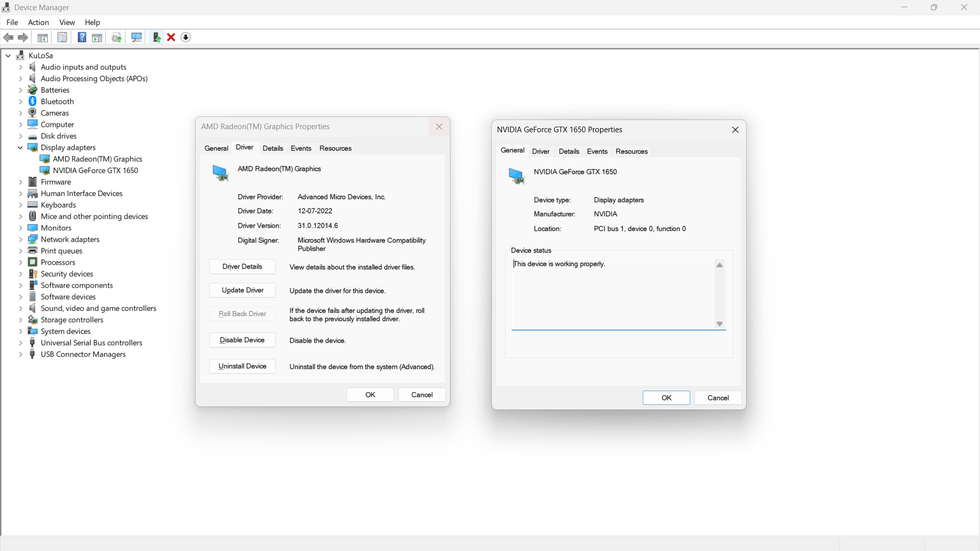
Task: Click the Back arrow in the toolbar
Action: (8, 37)
